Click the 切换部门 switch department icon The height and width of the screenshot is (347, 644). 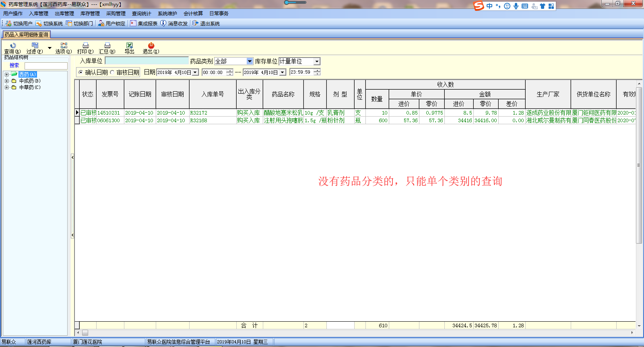(69, 23)
